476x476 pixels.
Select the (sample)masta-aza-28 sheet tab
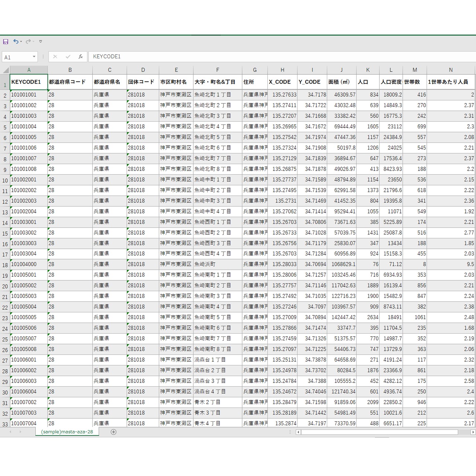pos(67,432)
